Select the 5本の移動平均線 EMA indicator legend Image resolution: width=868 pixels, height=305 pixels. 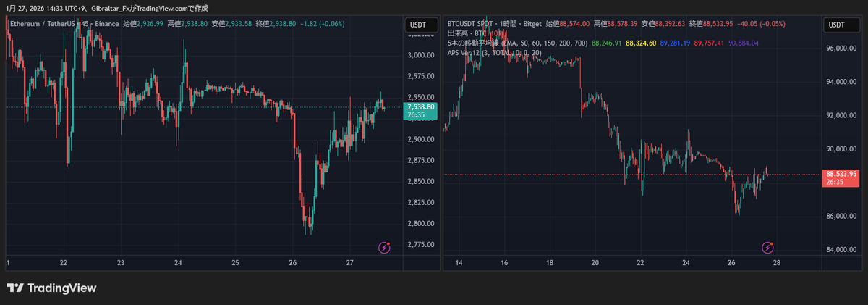(x=517, y=43)
